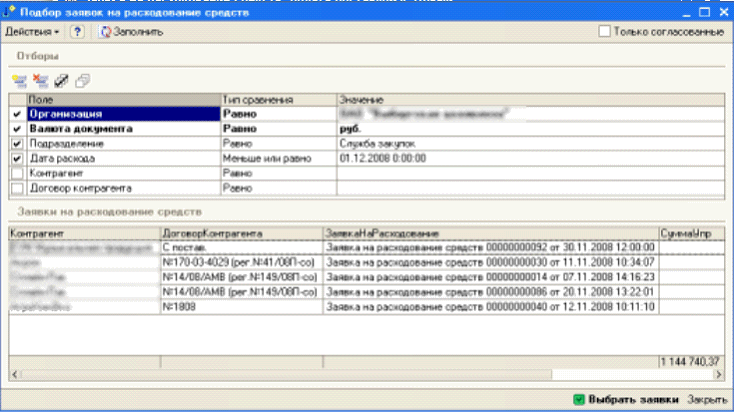Select the Дата расхода field cell
This screenshot has width=735, height=413.
point(124,158)
